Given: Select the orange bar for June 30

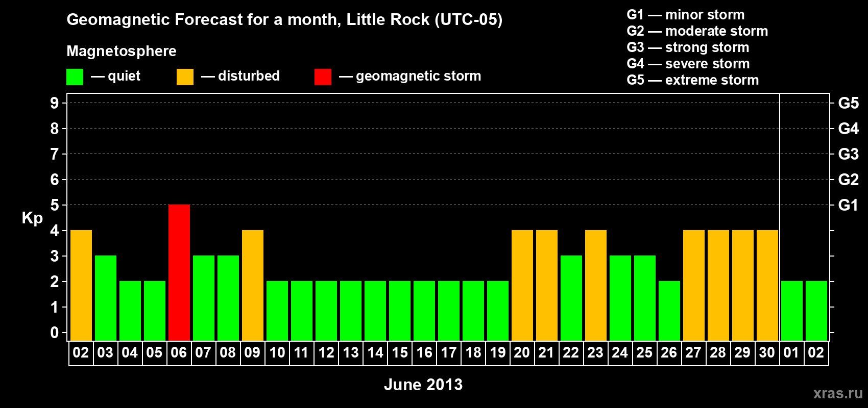Looking at the screenshot, I should click(x=767, y=285).
